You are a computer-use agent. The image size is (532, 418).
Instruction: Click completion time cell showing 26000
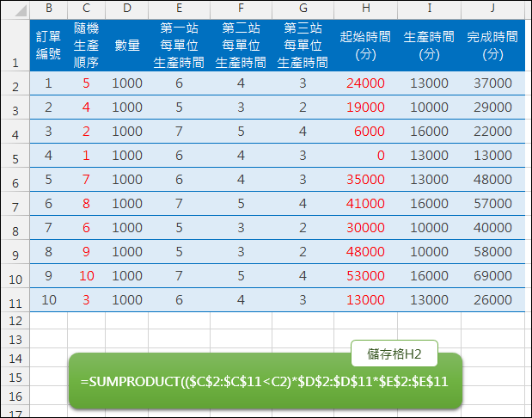point(492,300)
